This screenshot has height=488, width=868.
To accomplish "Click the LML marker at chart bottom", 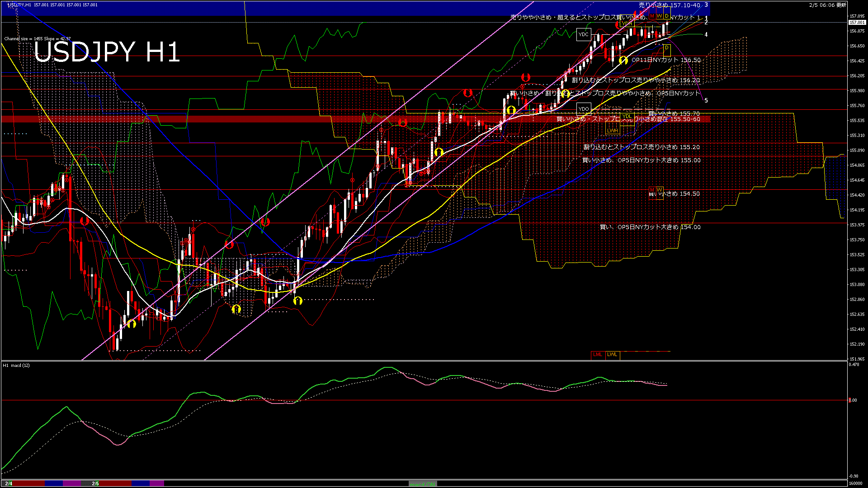I will click(598, 355).
